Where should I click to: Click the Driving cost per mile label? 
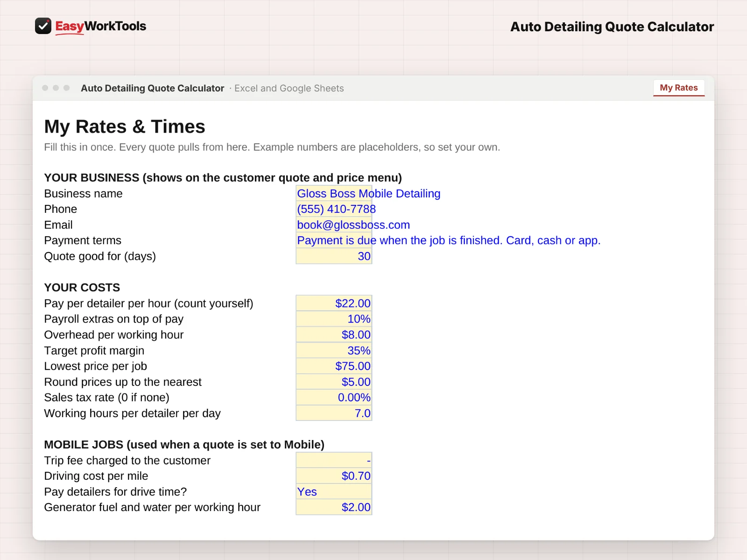click(96, 476)
